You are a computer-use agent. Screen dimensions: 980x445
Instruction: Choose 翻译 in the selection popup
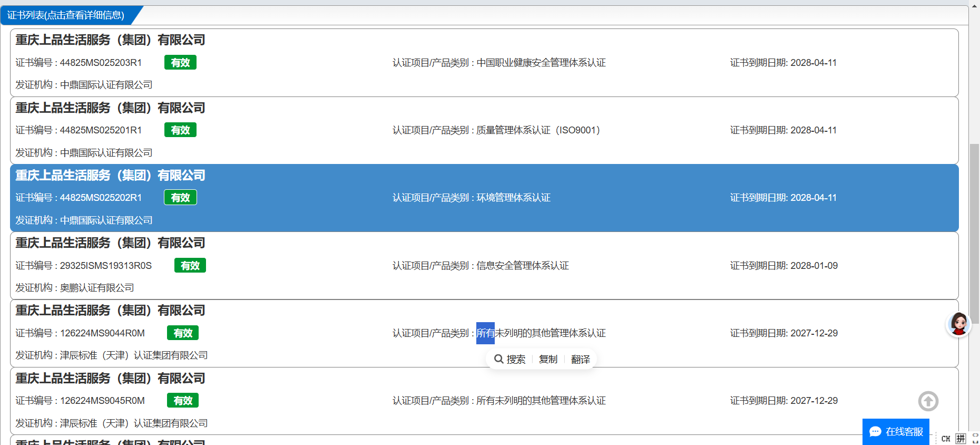[x=581, y=359]
